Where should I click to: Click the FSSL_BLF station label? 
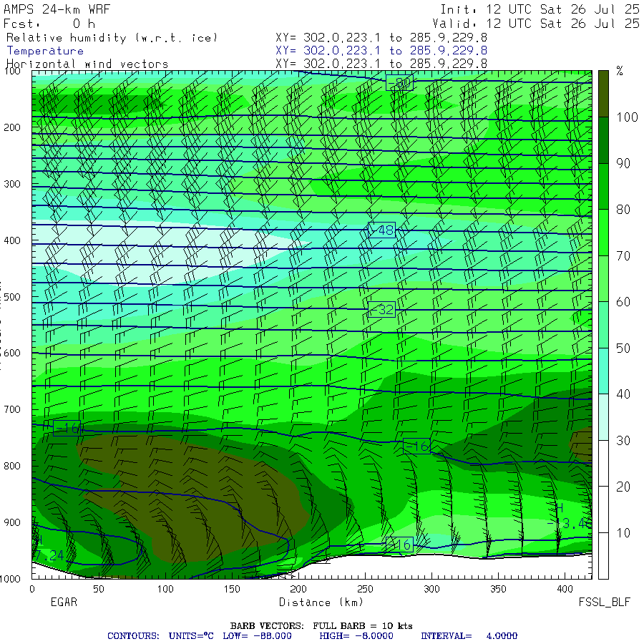(604, 602)
